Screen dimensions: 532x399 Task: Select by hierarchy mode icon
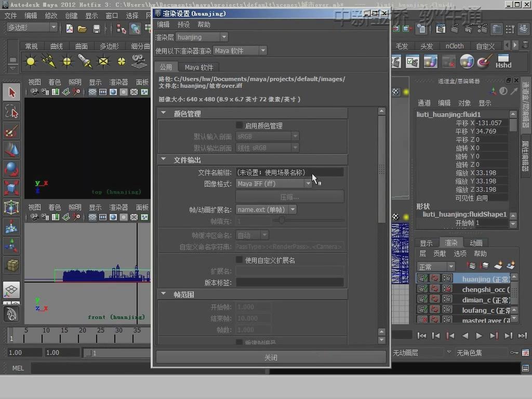121,29
